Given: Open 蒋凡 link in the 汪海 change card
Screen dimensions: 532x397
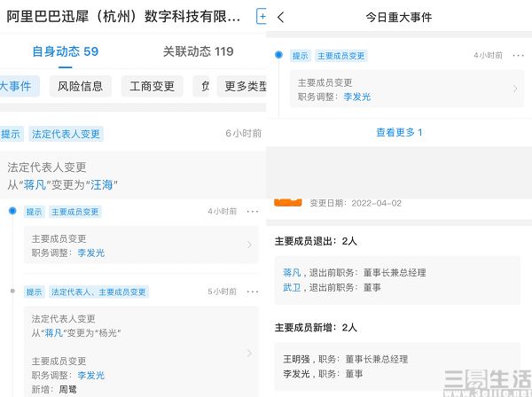Looking at the screenshot, I should pos(35,185).
